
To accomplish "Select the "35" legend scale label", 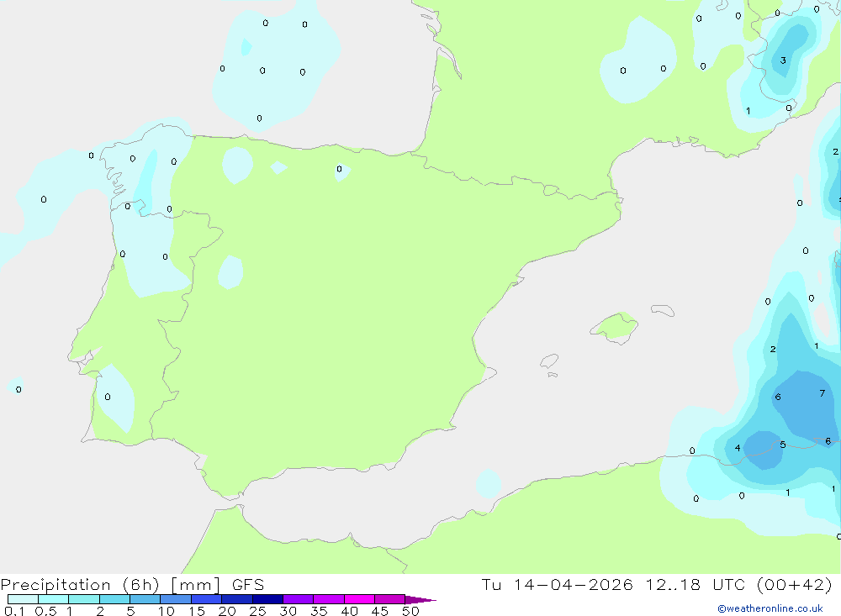I will tap(319, 611).
